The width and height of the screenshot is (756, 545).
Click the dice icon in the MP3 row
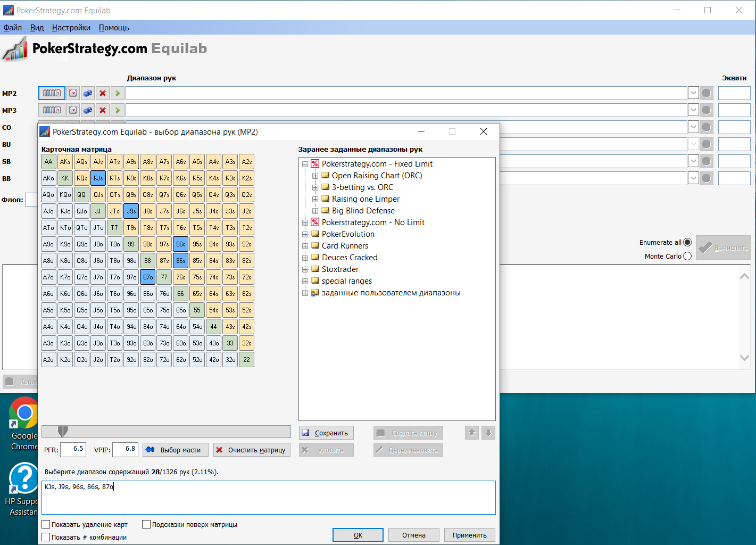point(88,110)
